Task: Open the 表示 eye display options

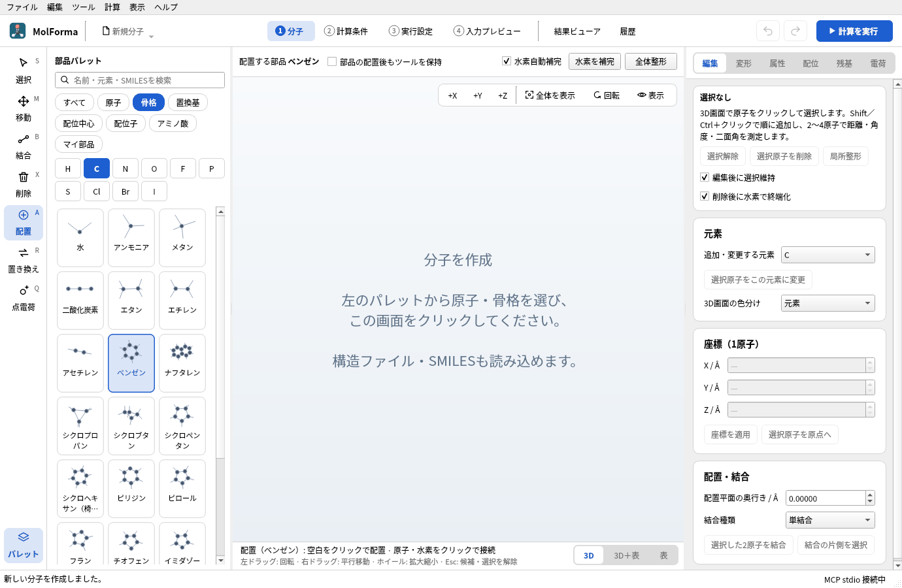Action: coord(651,95)
